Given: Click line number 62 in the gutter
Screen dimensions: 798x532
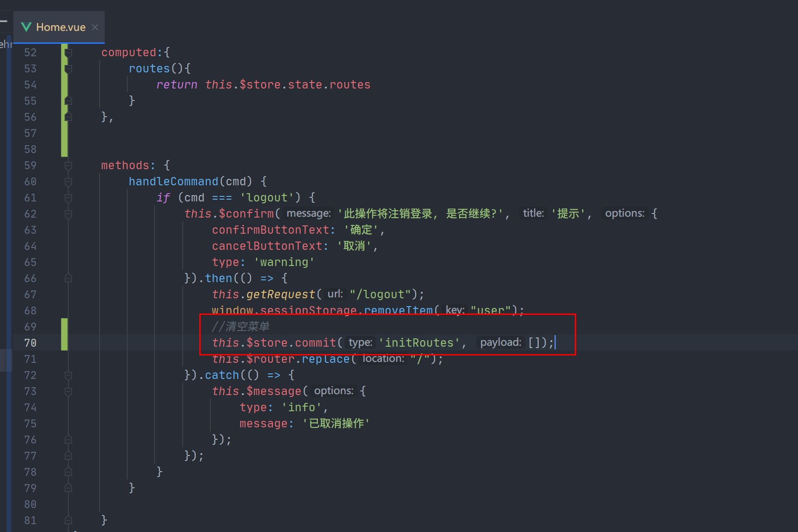Looking at the screenshot, I should (30, 214).
